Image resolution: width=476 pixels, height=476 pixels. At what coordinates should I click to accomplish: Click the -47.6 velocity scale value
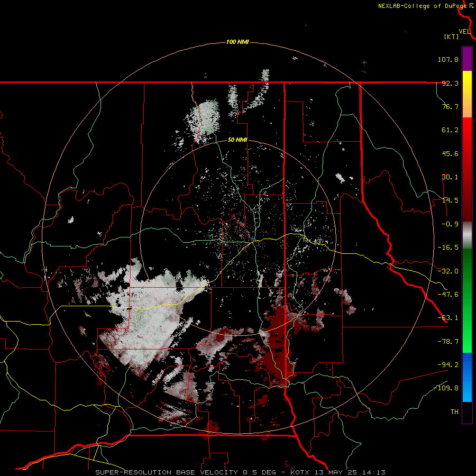point(448,295)
